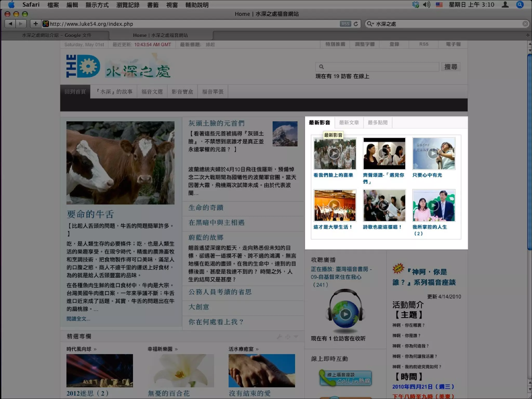Click the add bookmark plus button
Image resolution: width=532 pixels, height=399 pixels.
tap(36, 24)
